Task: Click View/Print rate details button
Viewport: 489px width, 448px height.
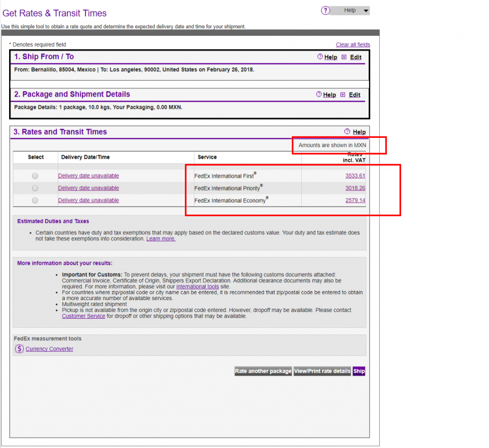Action: [322, 371]
